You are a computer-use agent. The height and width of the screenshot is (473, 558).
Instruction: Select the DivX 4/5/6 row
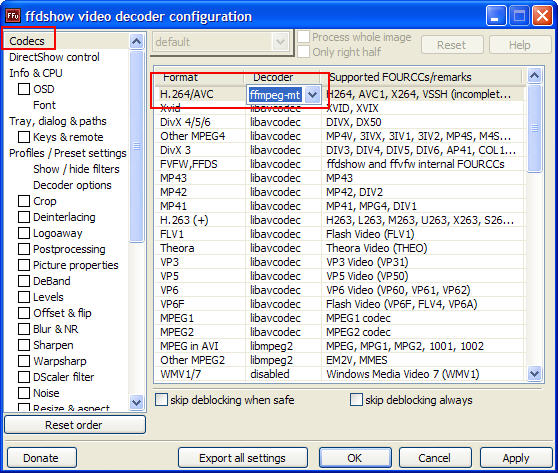click(340, 122)
